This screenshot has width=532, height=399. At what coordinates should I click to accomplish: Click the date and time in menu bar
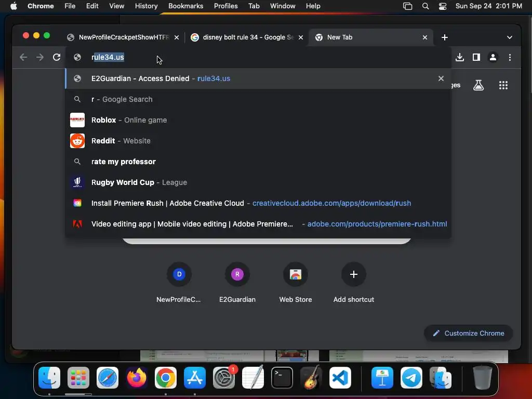point(488,6)
